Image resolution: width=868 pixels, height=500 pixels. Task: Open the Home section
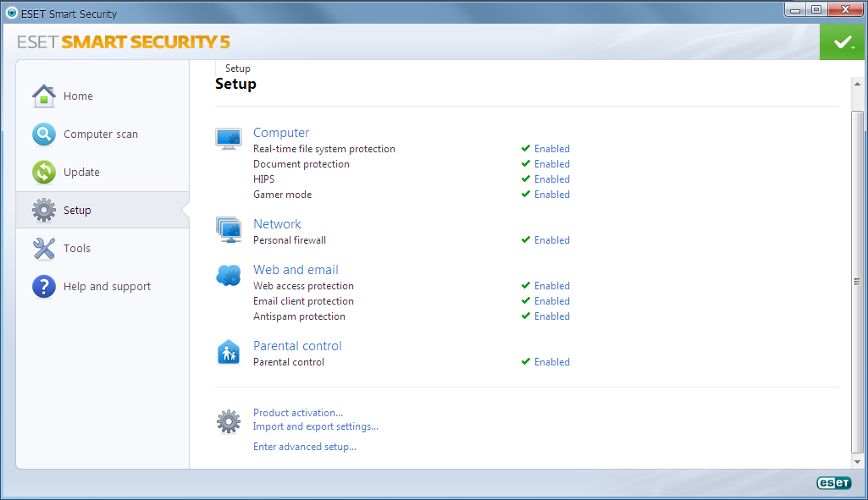point(78,96)
